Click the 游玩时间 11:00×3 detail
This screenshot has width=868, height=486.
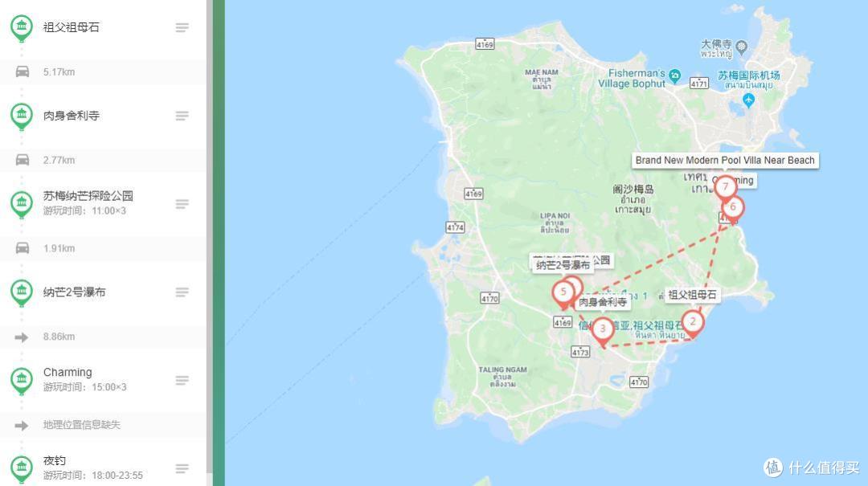click(x=84, y=211)
